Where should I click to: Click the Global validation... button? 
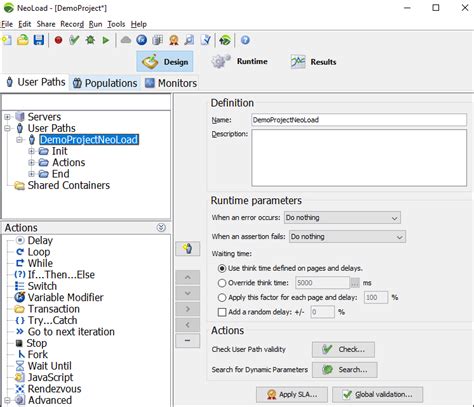click(x=378, y=395)
